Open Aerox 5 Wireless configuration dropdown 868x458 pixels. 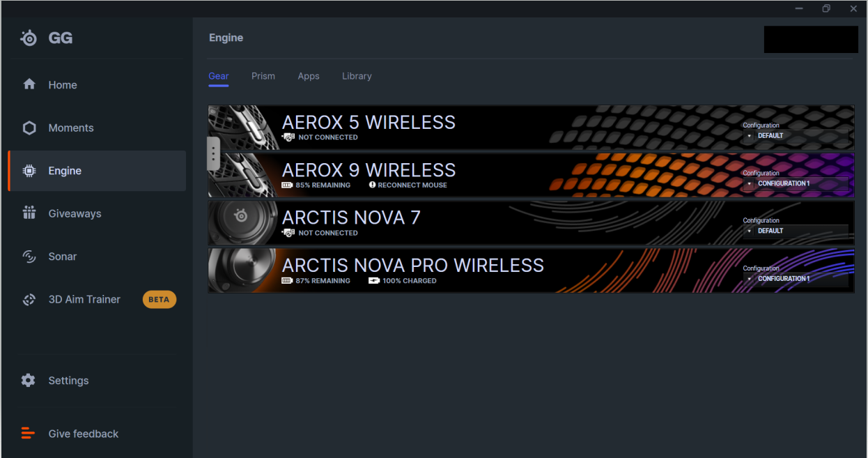(796, 136)
